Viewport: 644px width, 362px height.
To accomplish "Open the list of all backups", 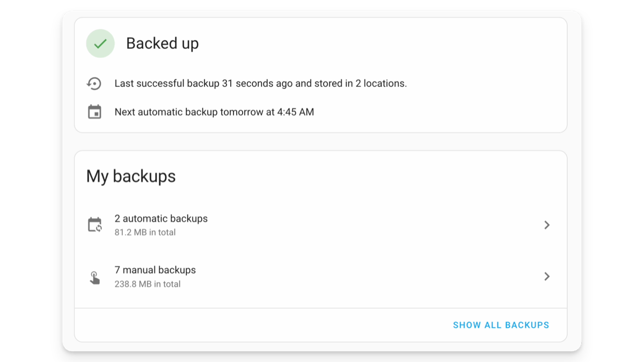I will point(501,325).
